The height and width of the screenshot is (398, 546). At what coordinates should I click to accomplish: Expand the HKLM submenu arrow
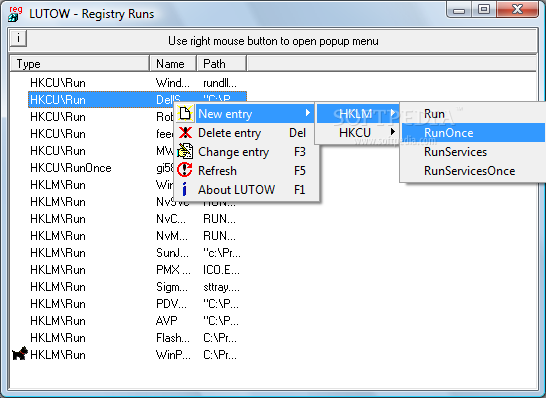[x=393, y=113]
